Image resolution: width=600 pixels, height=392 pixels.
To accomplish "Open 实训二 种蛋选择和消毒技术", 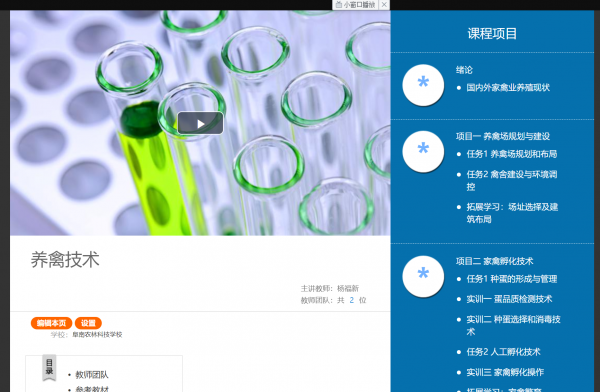I will 513,325.
